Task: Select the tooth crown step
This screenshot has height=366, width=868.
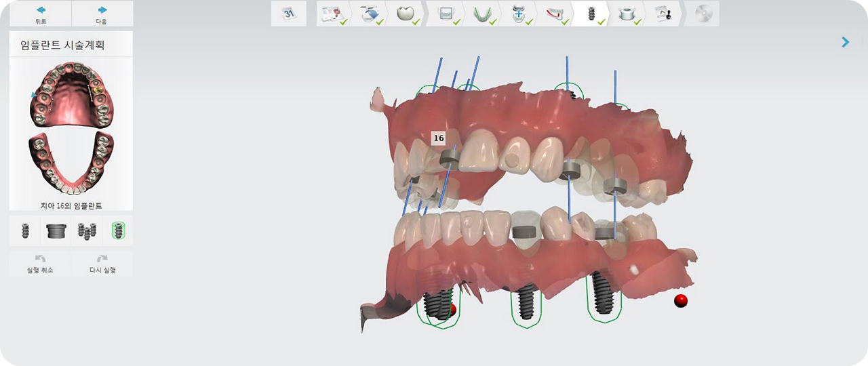Action: pos(405,14)
